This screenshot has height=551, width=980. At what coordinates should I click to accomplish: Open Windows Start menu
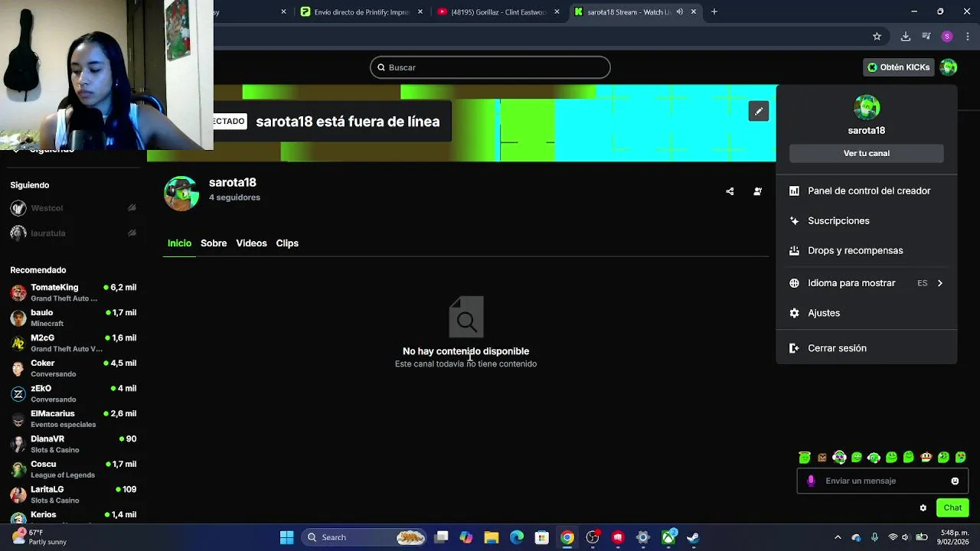pos(286,537)
